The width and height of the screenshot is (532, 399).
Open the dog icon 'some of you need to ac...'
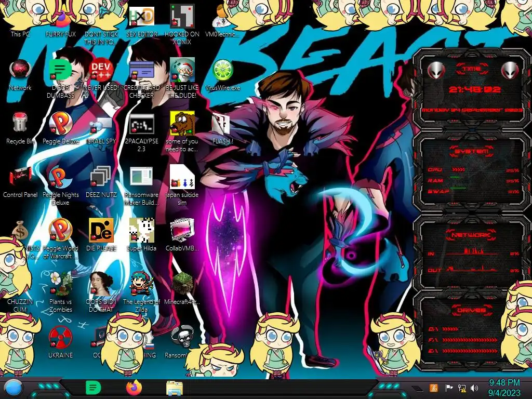[182, 124]
